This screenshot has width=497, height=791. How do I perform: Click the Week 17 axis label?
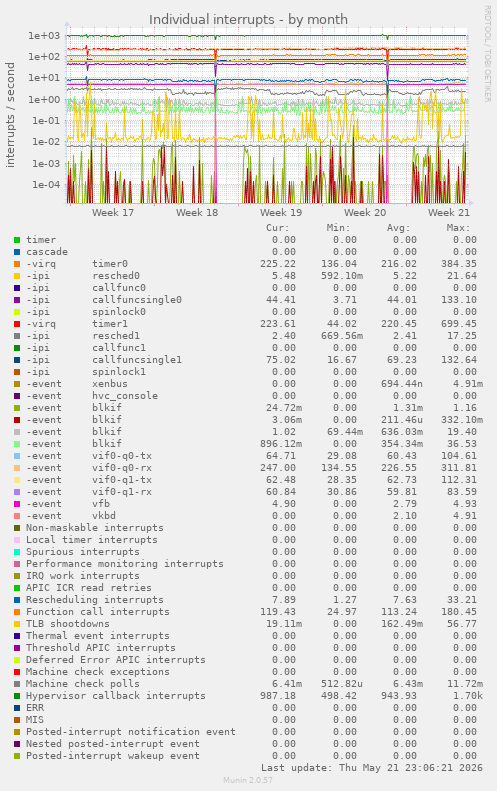(113, 212)
